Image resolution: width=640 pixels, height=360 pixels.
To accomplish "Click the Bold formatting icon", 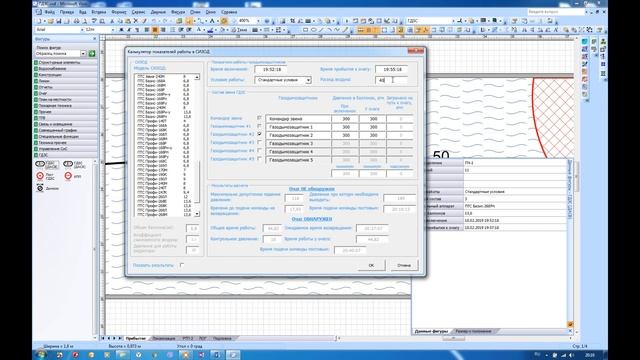I will coord(121,30).
